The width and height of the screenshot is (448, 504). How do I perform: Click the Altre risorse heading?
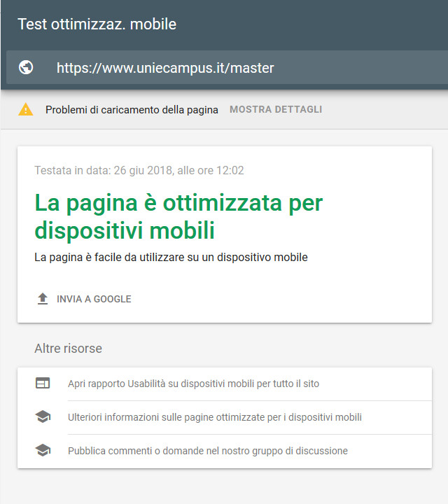[x=68, y=349]
